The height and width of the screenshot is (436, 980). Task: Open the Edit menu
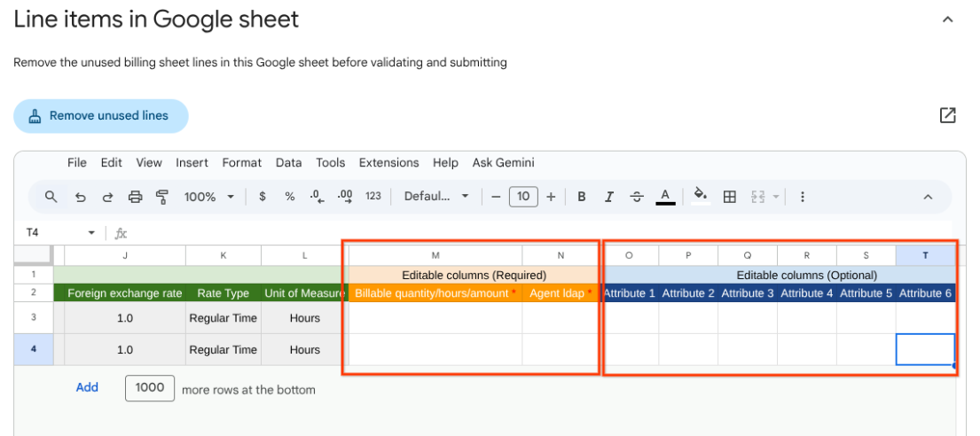click(111, 162)
